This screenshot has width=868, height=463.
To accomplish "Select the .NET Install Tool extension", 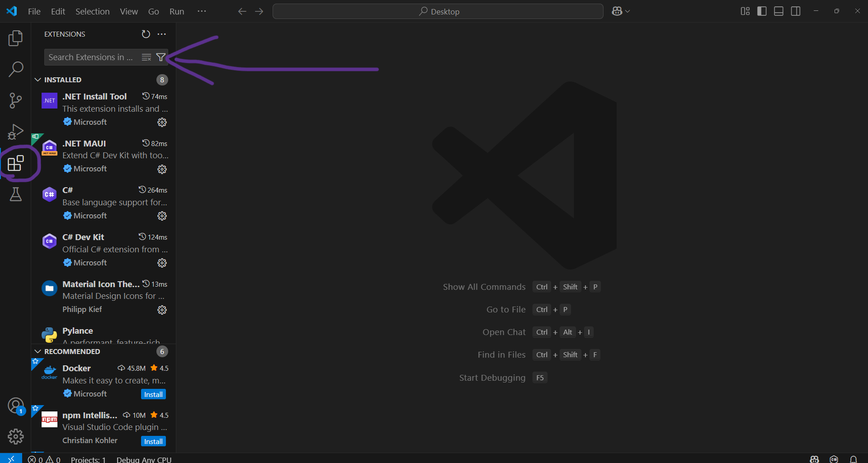I will coord(104,109).
